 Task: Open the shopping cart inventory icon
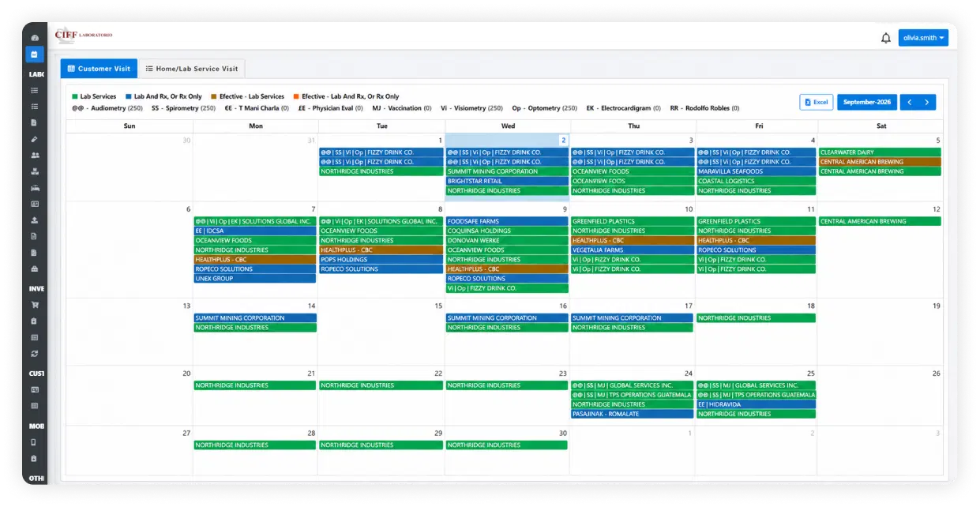tap(34, 305)
